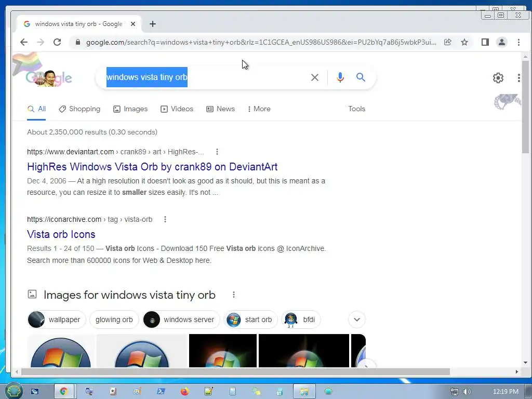Filter images by the start orb chip
Image resolution: width=532 pixels, height=399 pixels.
tap(250, 320)
